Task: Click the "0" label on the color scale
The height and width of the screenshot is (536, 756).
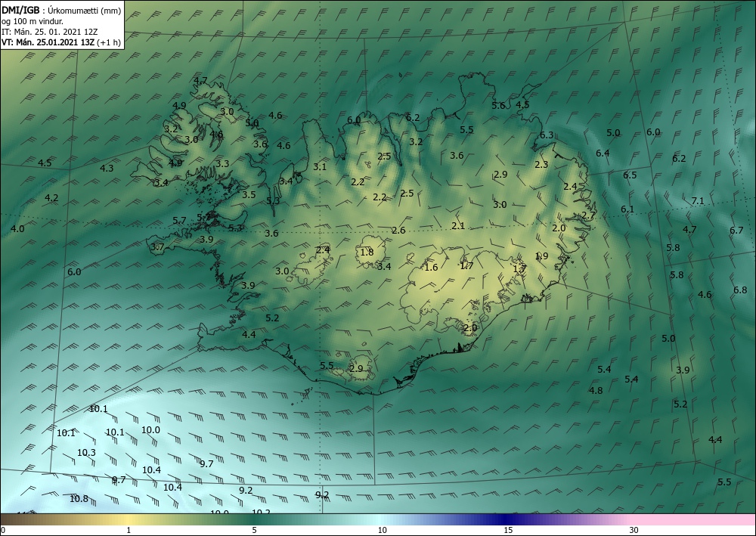Action: click(3, 531)
